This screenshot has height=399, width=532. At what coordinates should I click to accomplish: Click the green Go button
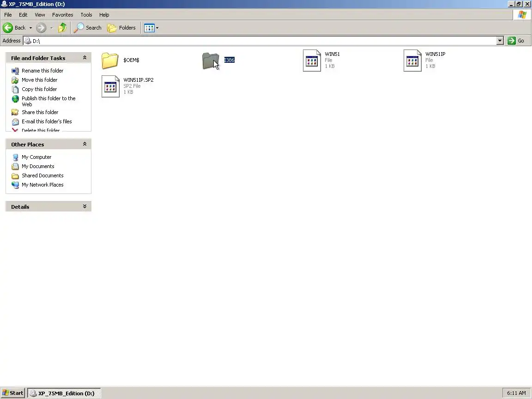point(516,41)
